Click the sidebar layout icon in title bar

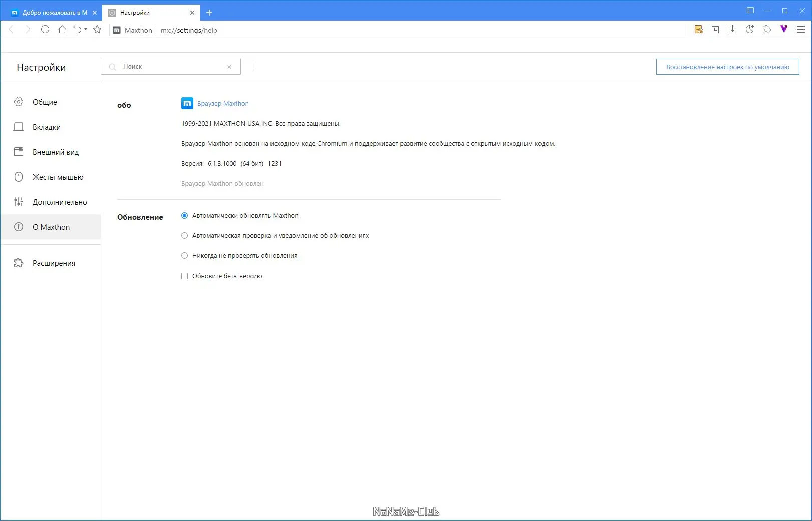pyautogui.click(x=750, y=10)
